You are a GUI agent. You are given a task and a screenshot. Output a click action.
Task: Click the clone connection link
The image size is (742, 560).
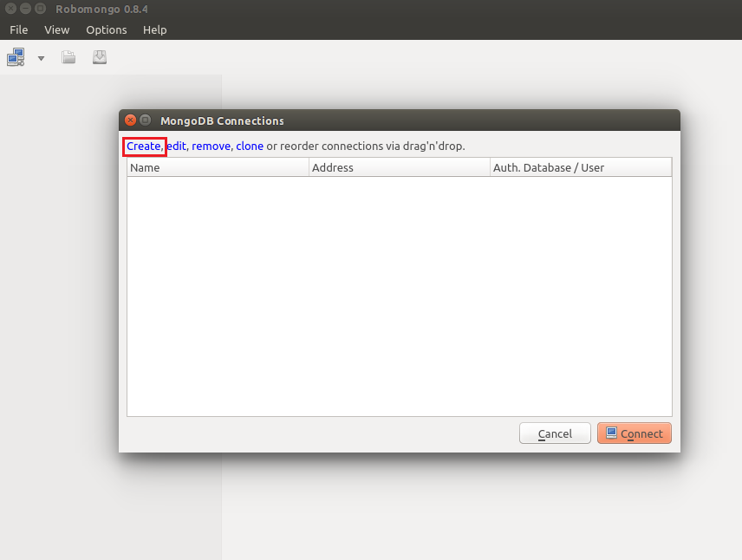(250, 146)
